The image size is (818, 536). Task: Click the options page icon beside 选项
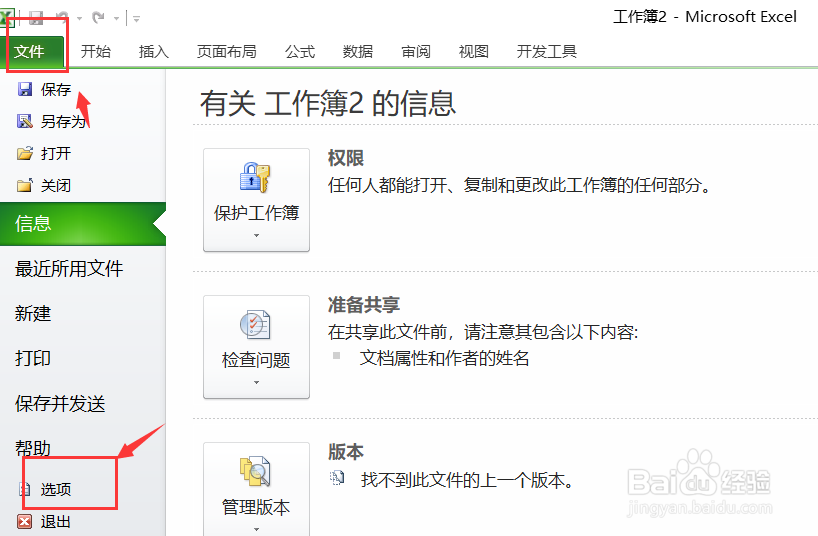(25, 489)
